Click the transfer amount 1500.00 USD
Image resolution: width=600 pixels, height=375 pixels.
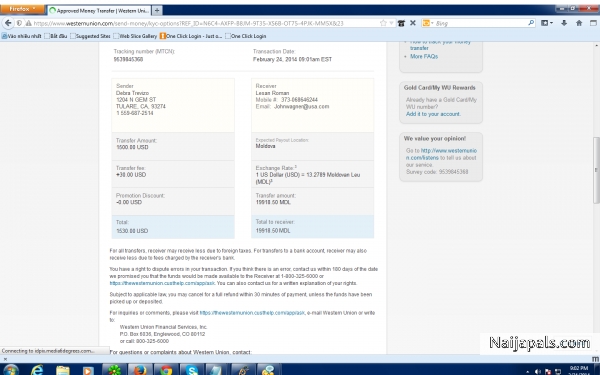132,147
